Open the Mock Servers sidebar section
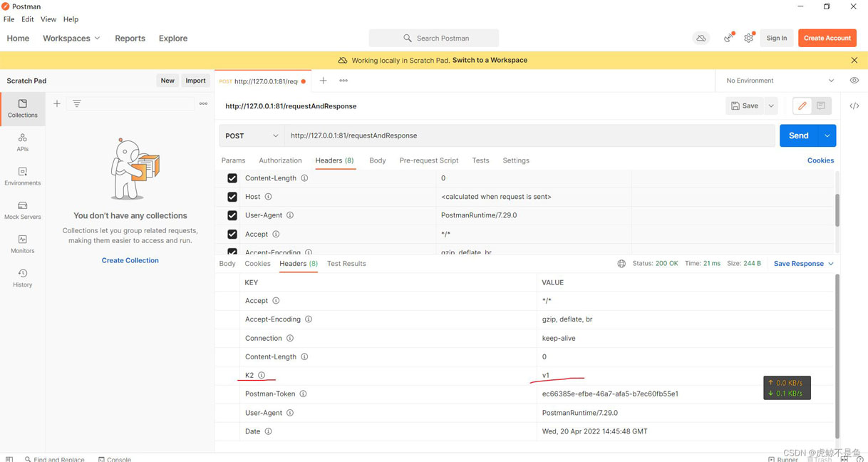The height and width of the screenshot is (462, 868). (x=22, y=210)
